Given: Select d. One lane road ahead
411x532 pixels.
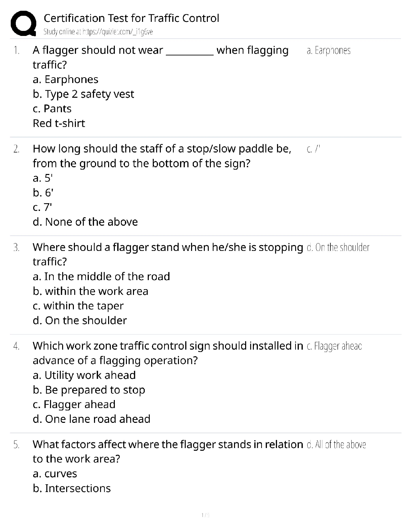Looking at the screenshot, I should (x=92, y=419).
